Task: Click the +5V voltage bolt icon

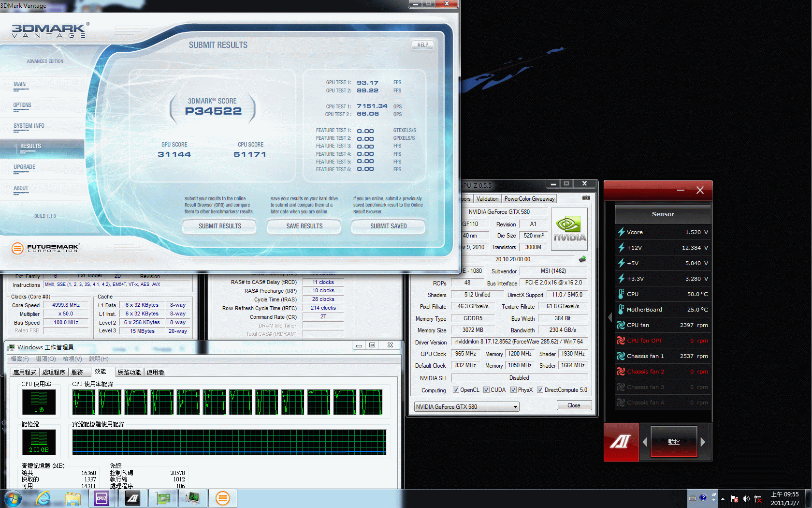Action: pos(621,263)
